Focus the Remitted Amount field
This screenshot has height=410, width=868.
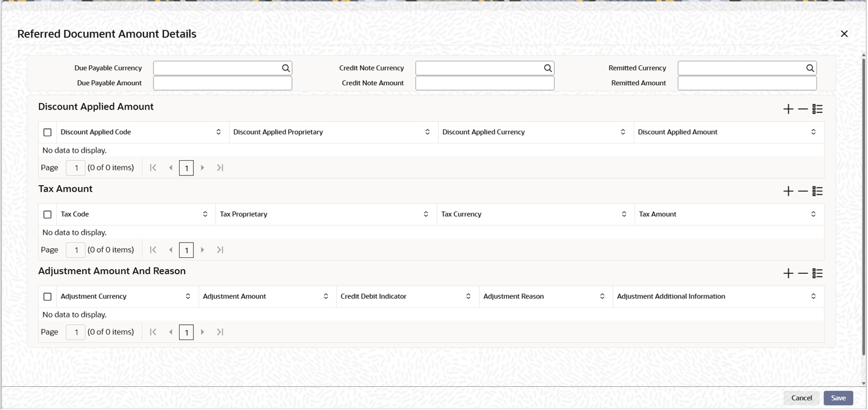(x=747, y=83)
